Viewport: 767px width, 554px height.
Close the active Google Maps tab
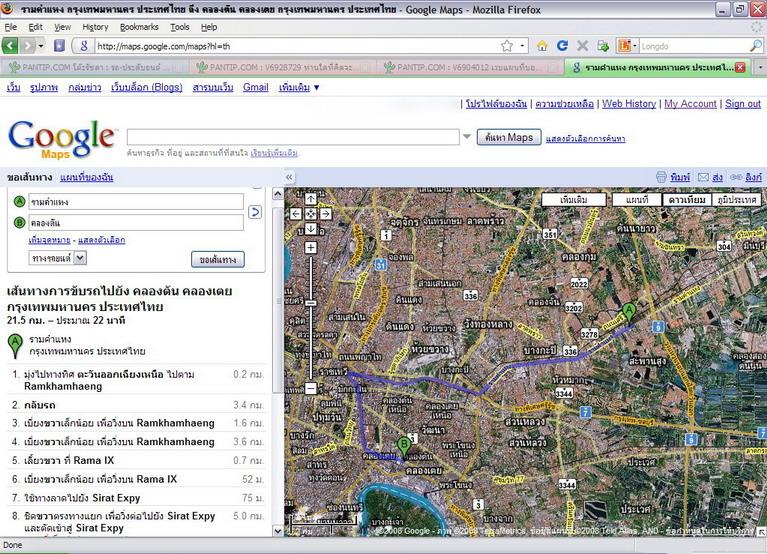740,67
